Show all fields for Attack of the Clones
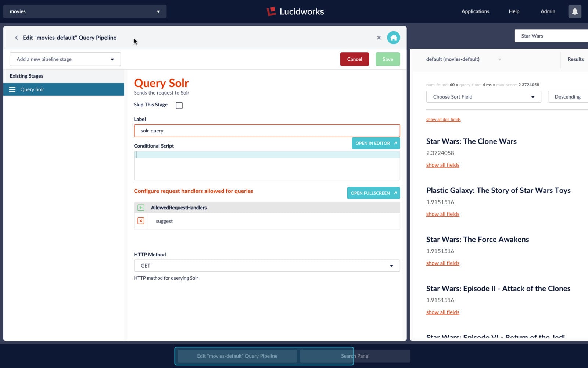Viewport: 588px width, 368px height. 443,312
